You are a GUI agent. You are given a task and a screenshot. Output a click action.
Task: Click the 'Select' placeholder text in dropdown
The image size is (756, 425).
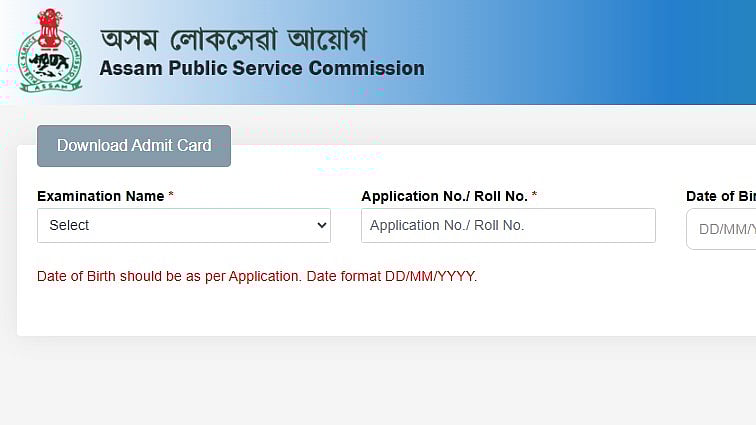[69, 225]
